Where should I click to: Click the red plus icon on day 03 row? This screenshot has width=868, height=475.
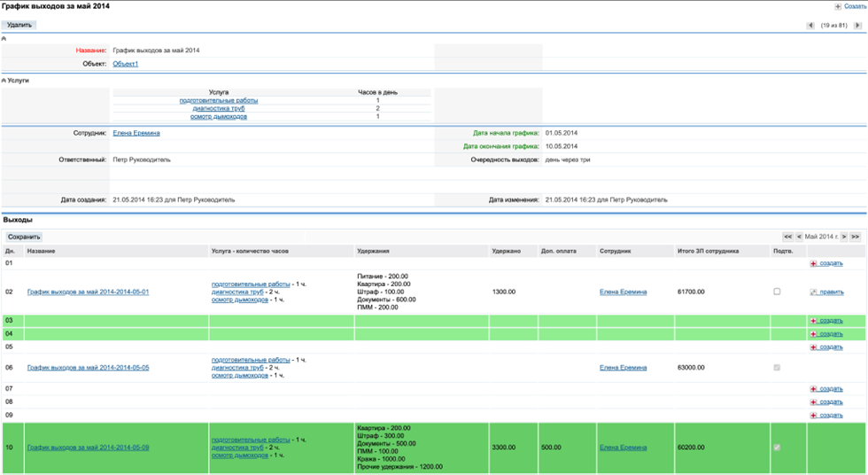[x=814, y=320]
